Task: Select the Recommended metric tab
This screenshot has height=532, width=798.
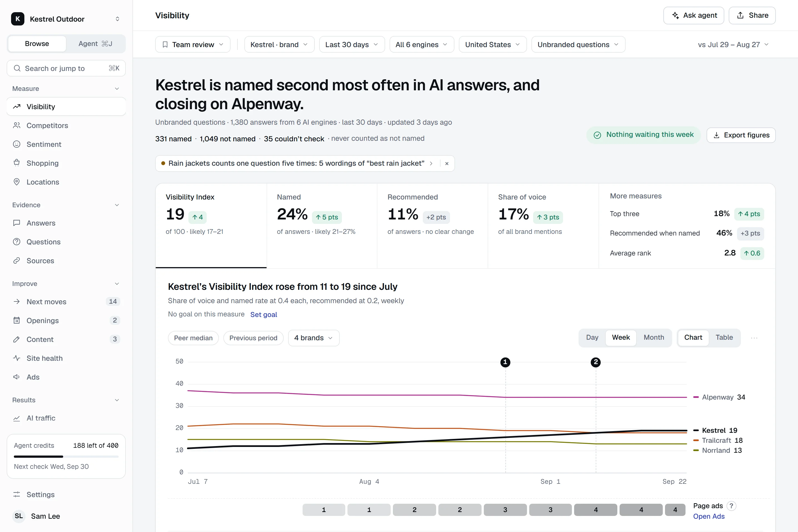Action: [432, 226]
